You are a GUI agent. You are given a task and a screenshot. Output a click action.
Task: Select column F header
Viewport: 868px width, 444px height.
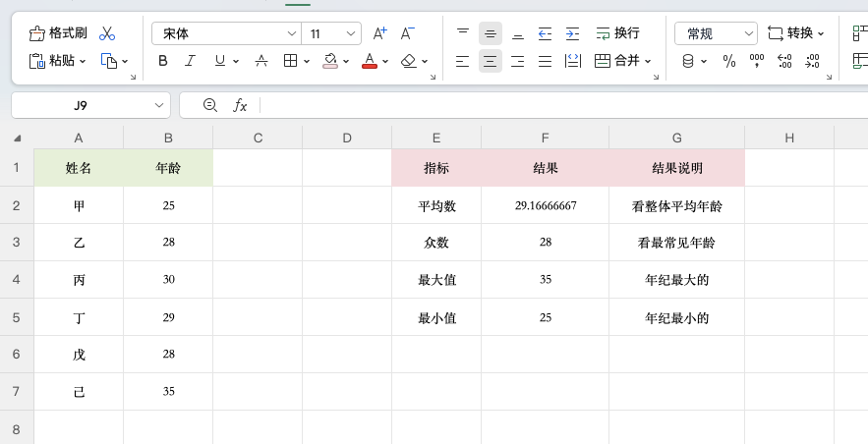click(x=546, y=138)
